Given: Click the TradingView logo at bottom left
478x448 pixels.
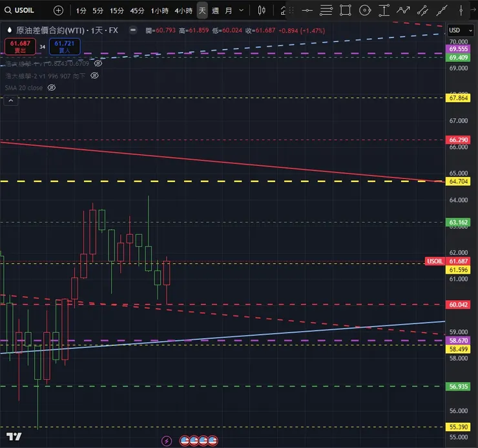Looking at the screenshot, I should [14, 437].
